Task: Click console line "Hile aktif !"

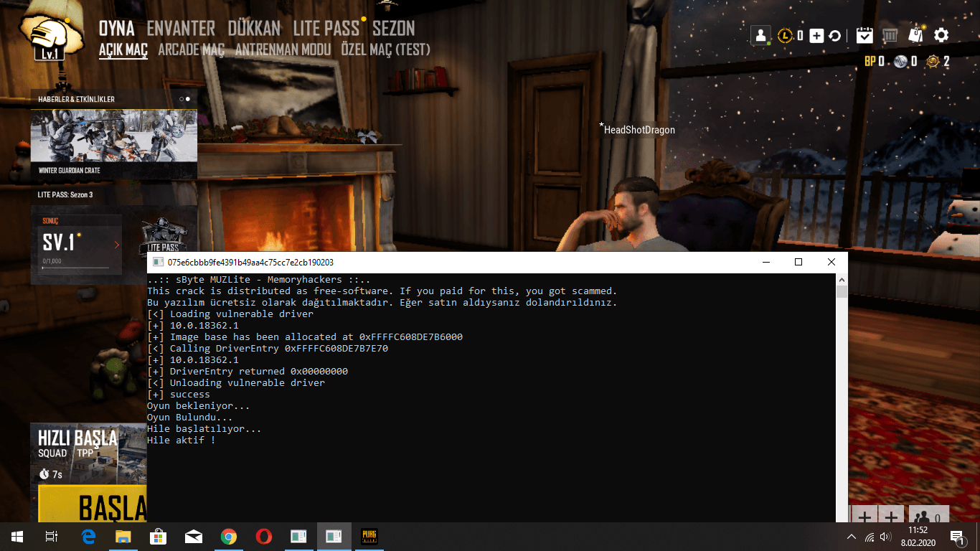Action: [181, 440]
